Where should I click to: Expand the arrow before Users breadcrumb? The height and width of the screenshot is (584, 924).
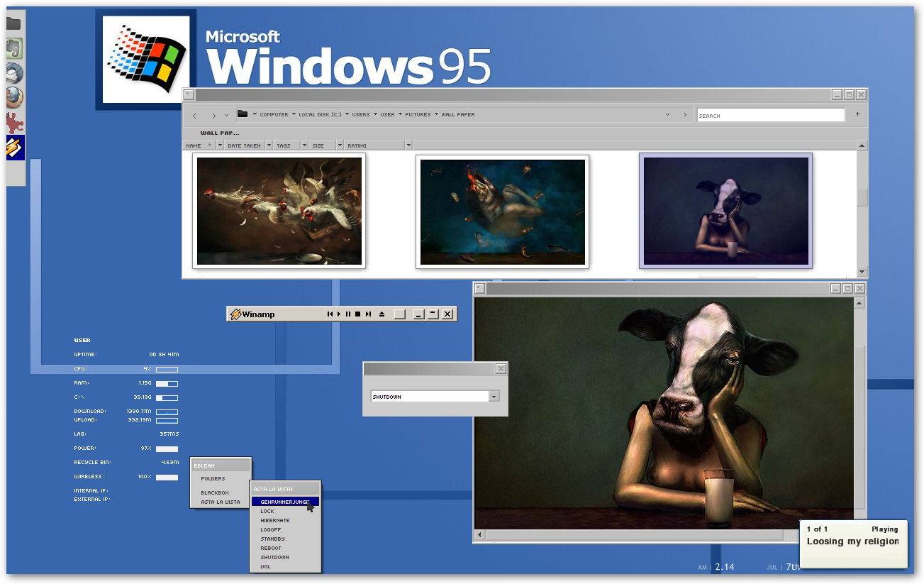[x=347, y=114]
